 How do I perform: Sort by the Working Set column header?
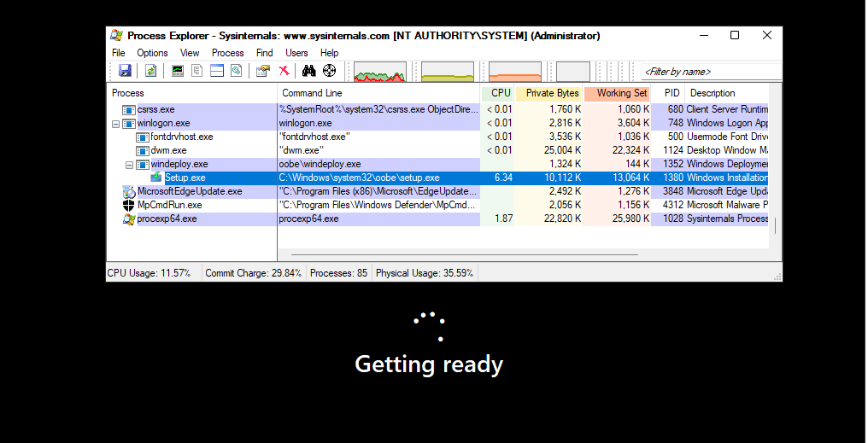pos(617,93)
